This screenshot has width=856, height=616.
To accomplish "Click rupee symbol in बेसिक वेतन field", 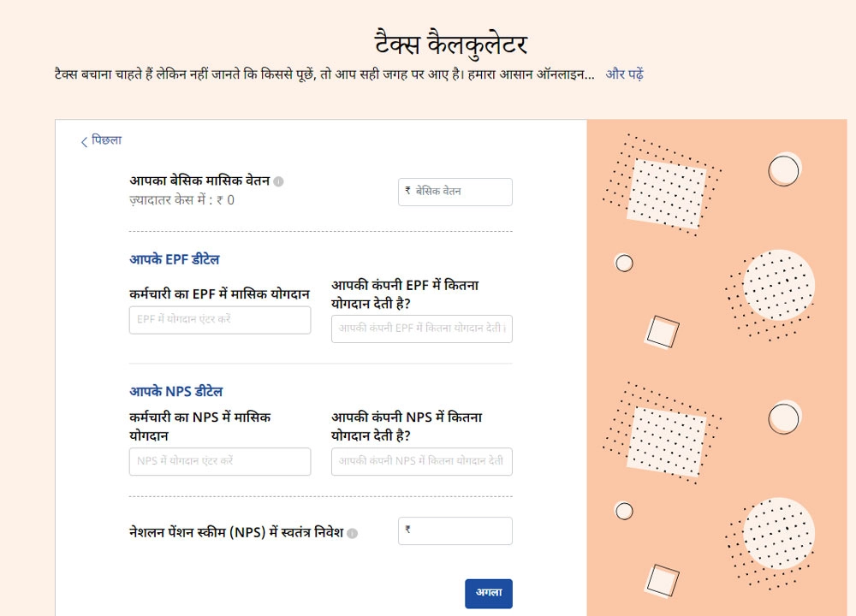I will point(407,192).
